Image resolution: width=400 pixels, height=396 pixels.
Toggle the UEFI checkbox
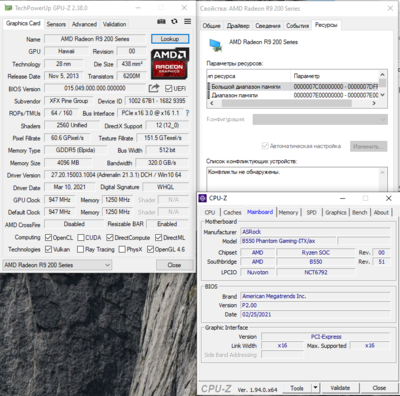tap(168, 89)
